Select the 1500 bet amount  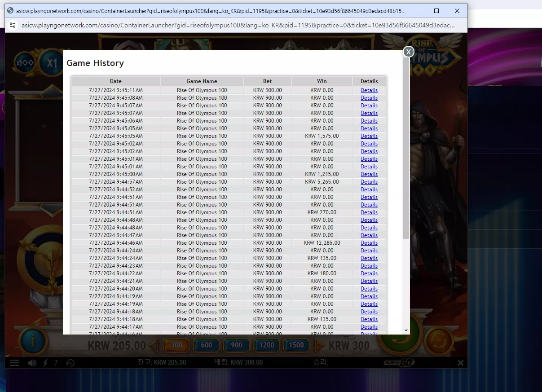tap(296, 345)
